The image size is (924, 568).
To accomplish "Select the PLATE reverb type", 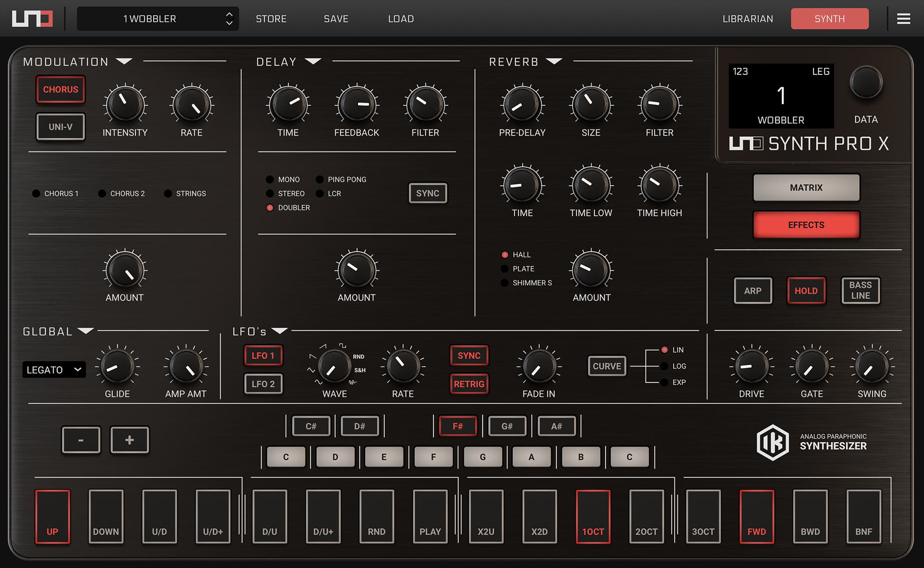I will point(505,269).
